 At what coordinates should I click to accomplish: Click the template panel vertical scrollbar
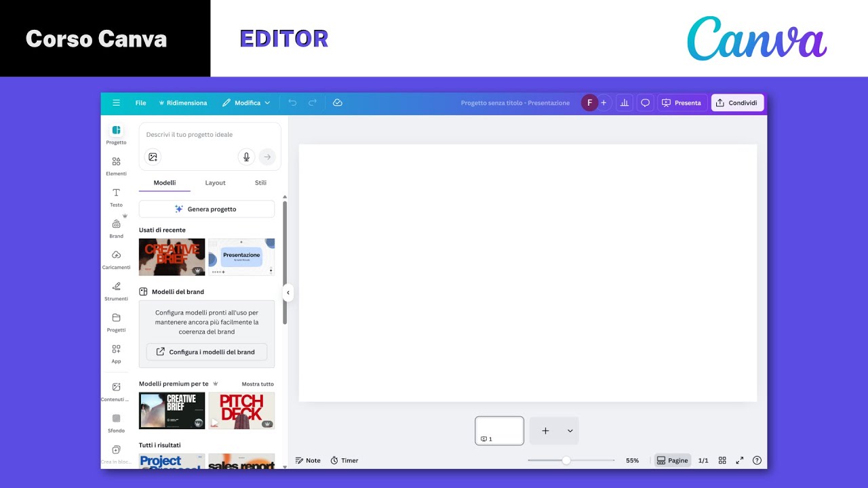(x=285, y=263)
